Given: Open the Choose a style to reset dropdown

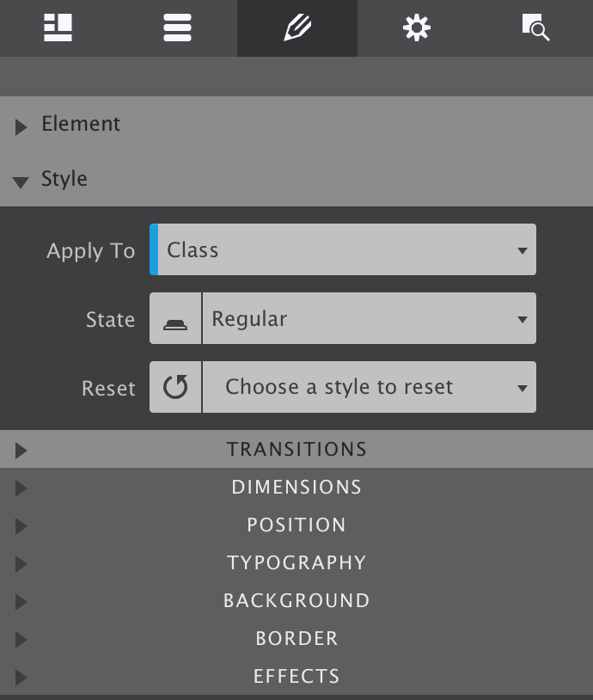Looking at the screenshot, I should tap(369, 388).
